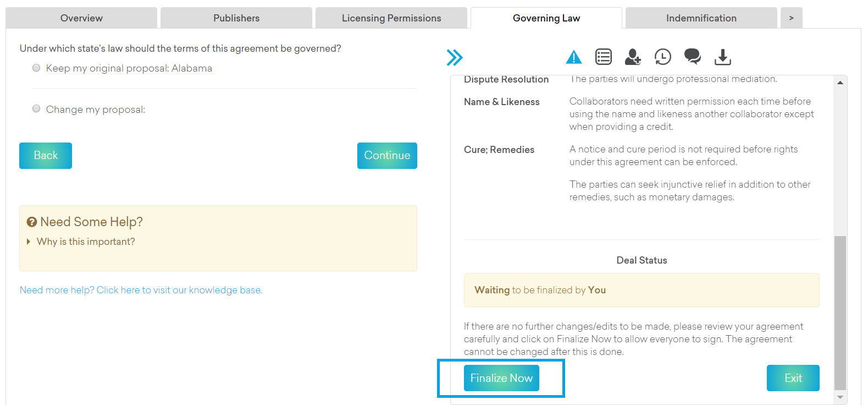Click the add collaborator person icon
The image size is (868, 405).
[633, 57]
